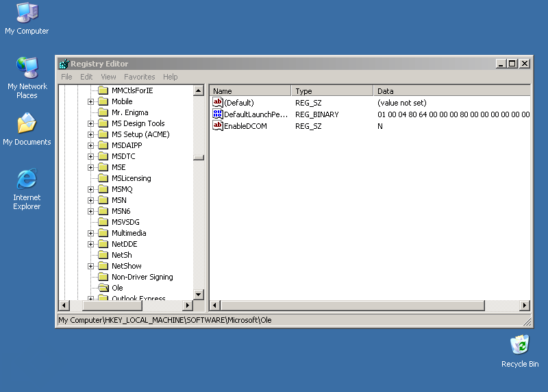Select the EnableDCOM string value icon
The image size is (548, 392).
coord(217,126)
